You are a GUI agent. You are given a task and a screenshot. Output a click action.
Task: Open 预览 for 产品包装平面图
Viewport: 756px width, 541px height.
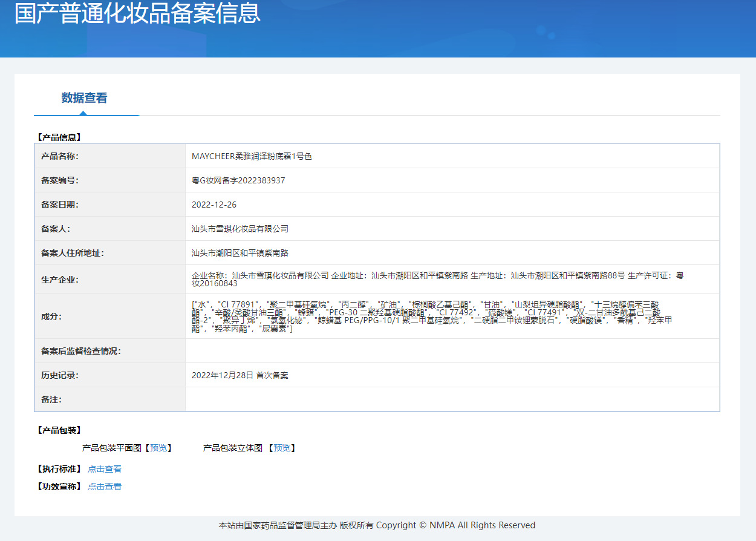coord(158,448)
